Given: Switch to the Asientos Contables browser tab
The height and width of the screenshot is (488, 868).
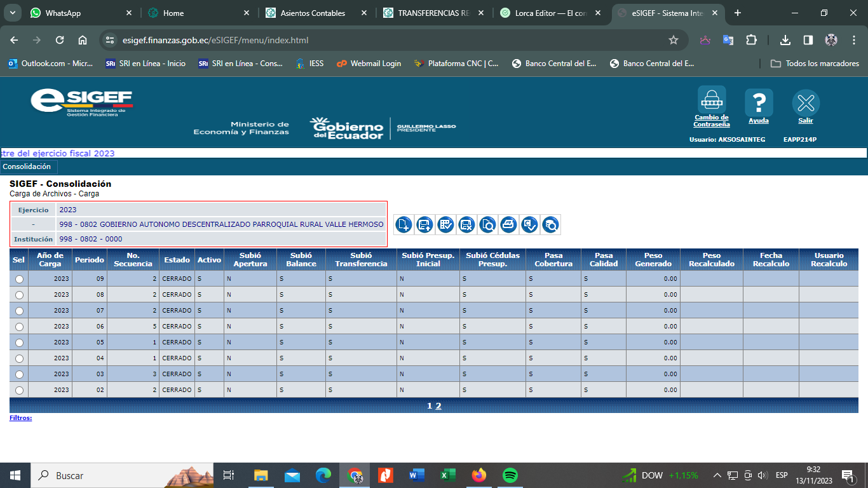Looking at the screenshot, I should [313, 13].
